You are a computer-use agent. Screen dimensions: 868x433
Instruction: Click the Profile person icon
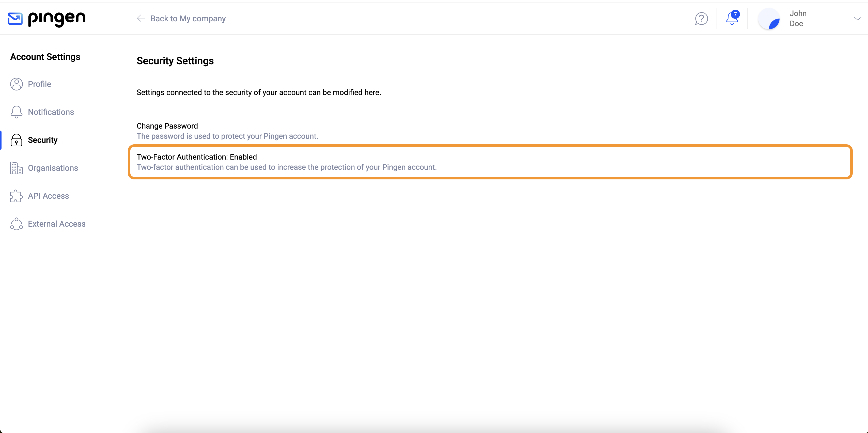(16, 84)
